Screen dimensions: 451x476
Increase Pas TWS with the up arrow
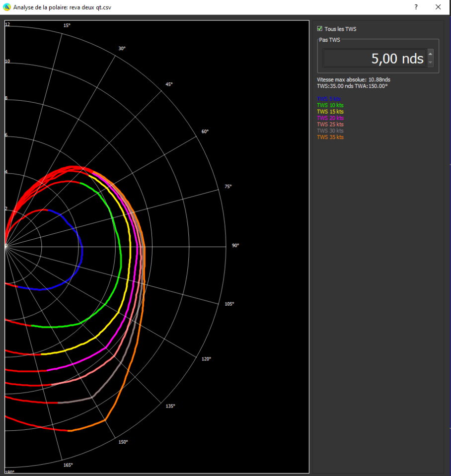[430, 54]
